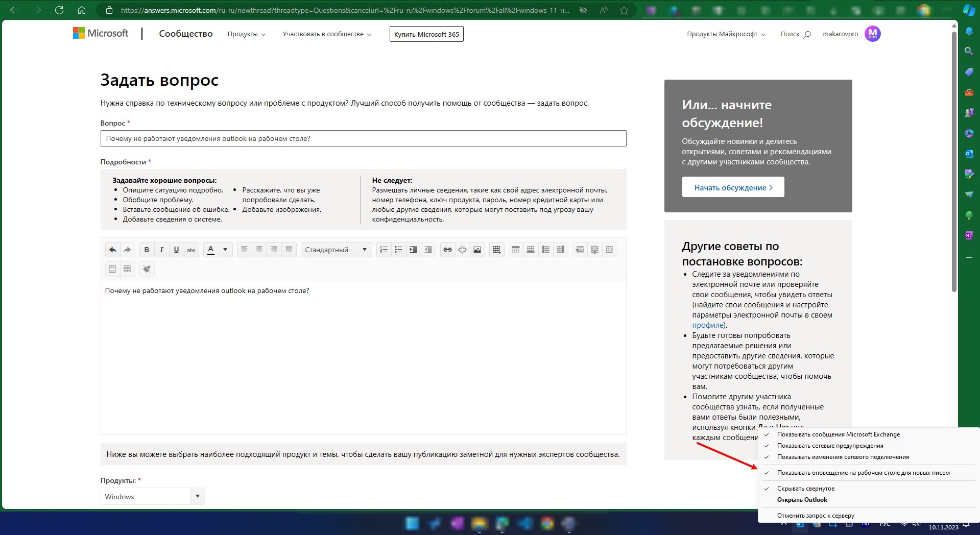Open makarovpro account avatar menu
This screenshot has width=980, height=535.
873,34
